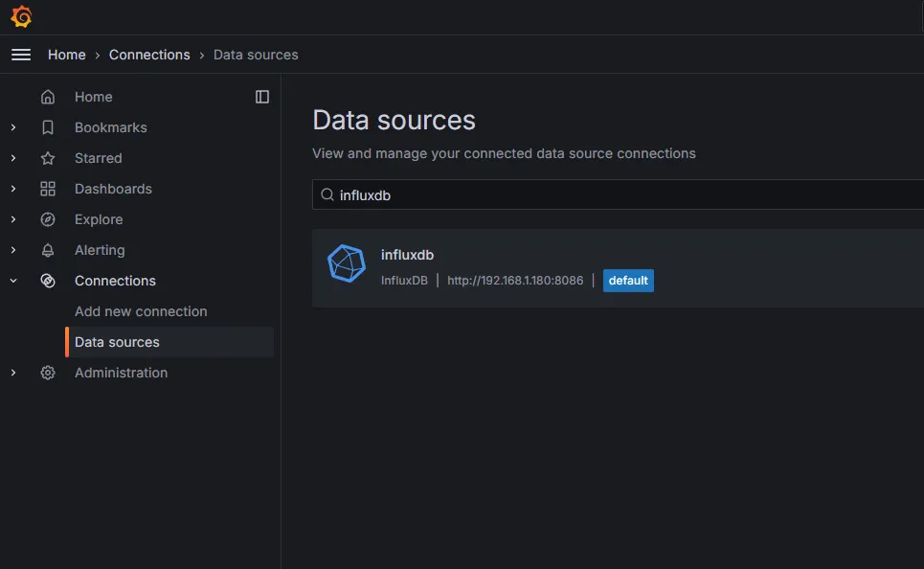Click the InfluxDB type label text

tap(404, 281)
